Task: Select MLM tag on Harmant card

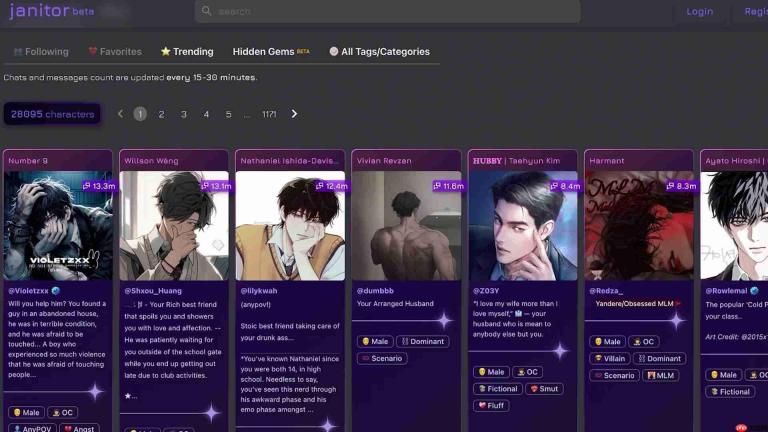Action: click(660, 376)
